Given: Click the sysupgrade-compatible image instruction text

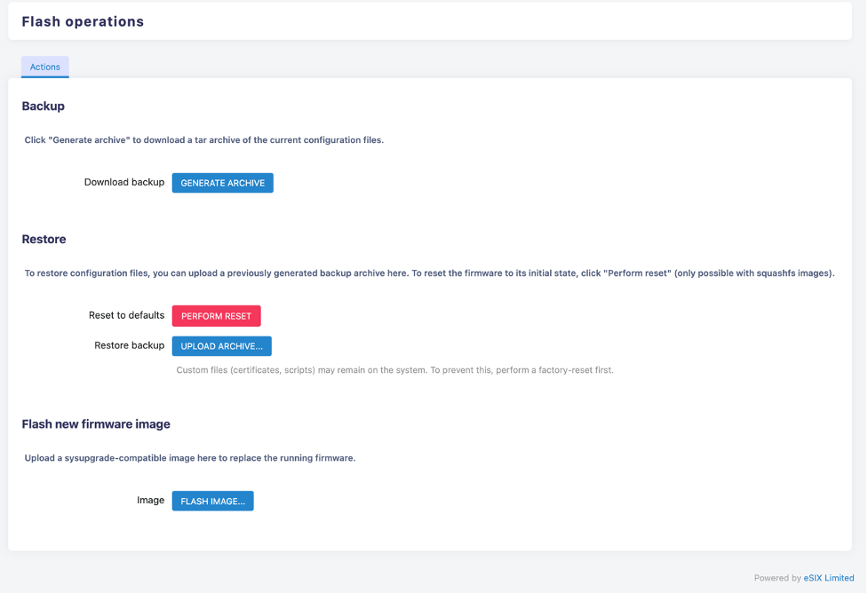Looking at the screenshot, I should (191, 458).
